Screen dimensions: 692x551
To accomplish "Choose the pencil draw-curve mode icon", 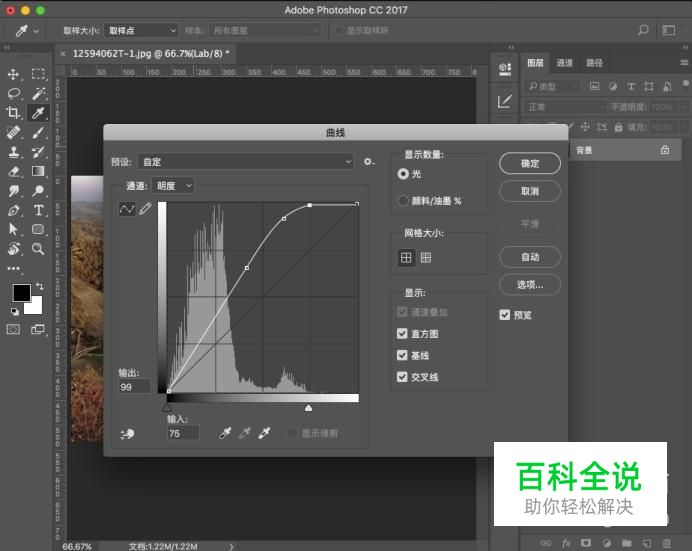I will pos(145,209).
